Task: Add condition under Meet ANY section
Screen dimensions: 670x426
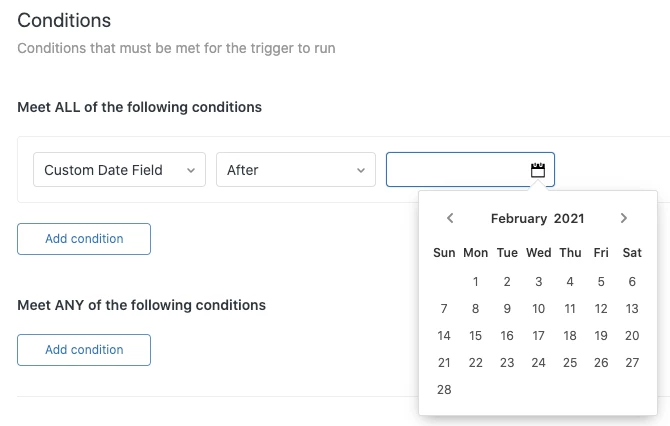Action: click(x=84, y=350)
